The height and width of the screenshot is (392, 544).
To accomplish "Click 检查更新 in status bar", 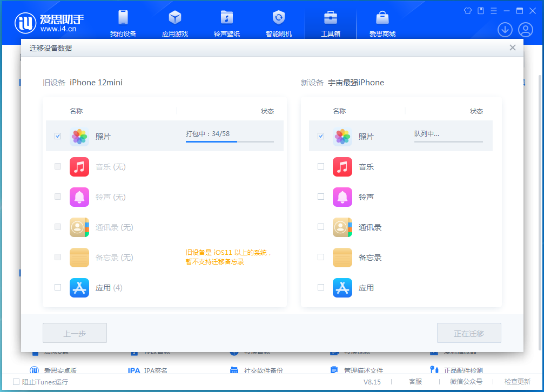I will [x=518, y=382].
